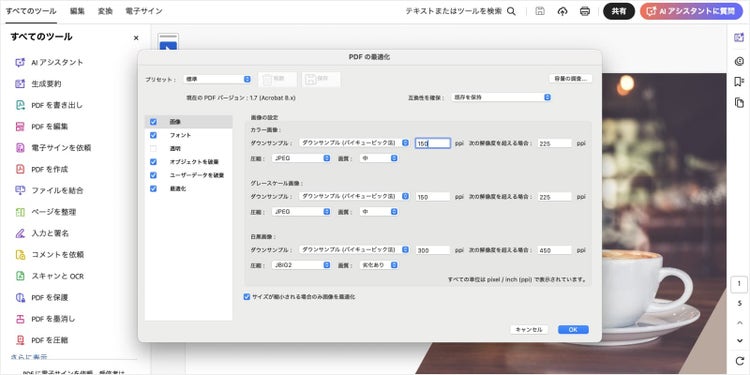Screen dimensions: 750x375
Task: Open the 電子サインを依頼 tool
Action: tap(53, 148)
